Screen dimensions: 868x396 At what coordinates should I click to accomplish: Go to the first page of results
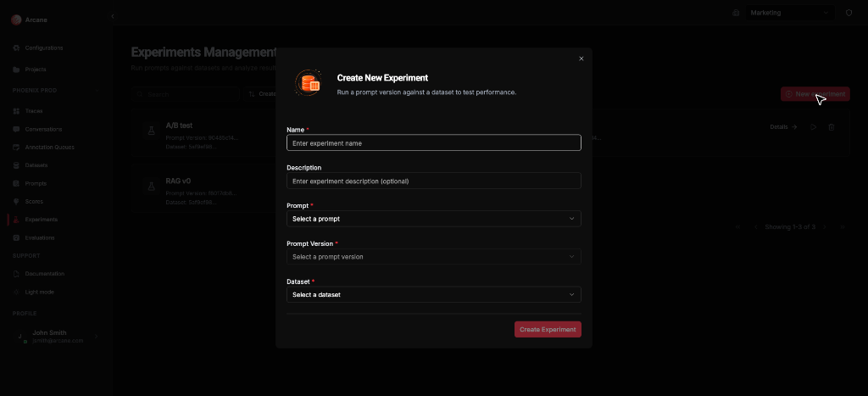click(737, 227)
